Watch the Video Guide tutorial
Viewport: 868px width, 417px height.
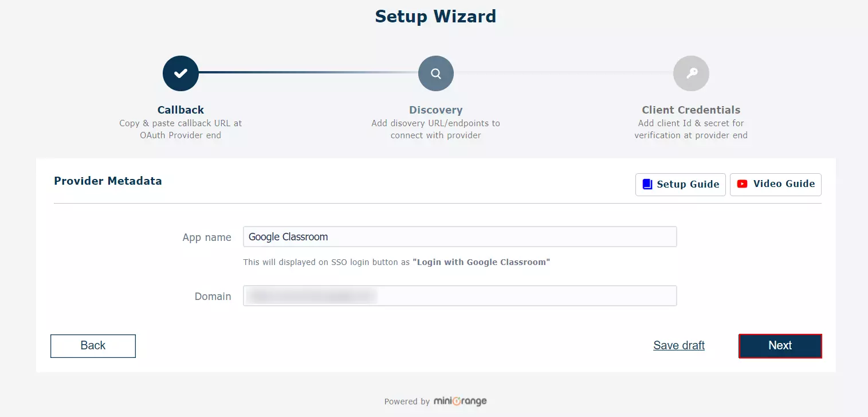click(x=775, y=184)
